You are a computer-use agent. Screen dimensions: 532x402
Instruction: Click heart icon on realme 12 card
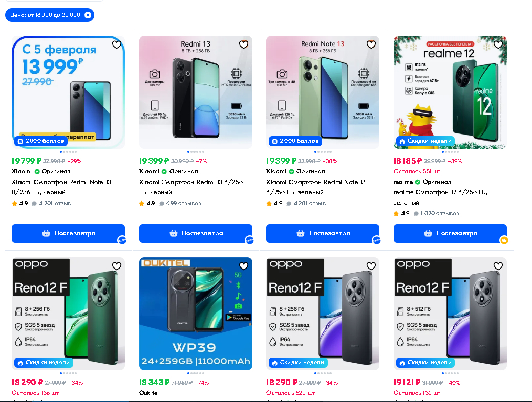pyautogui.click(x=498, y=44)
